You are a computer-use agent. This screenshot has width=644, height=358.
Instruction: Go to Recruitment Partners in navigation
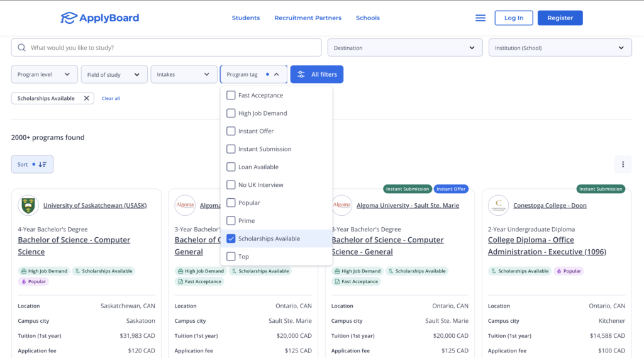point(308,18)
